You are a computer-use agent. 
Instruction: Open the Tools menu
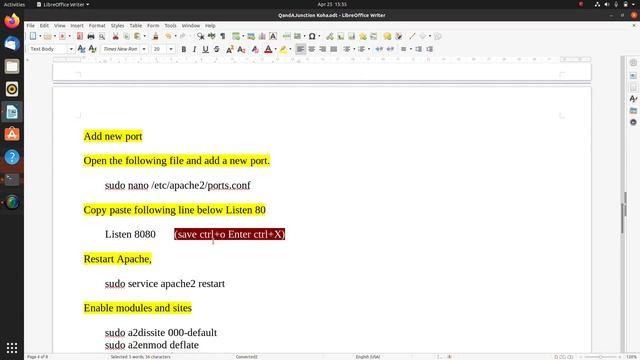(x=171, y=25)
